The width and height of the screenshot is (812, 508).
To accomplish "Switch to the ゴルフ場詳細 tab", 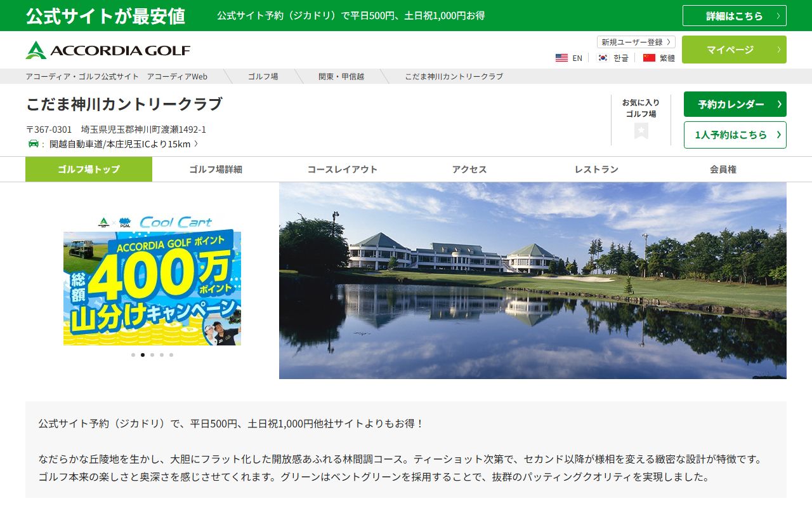I will [216, 170].
